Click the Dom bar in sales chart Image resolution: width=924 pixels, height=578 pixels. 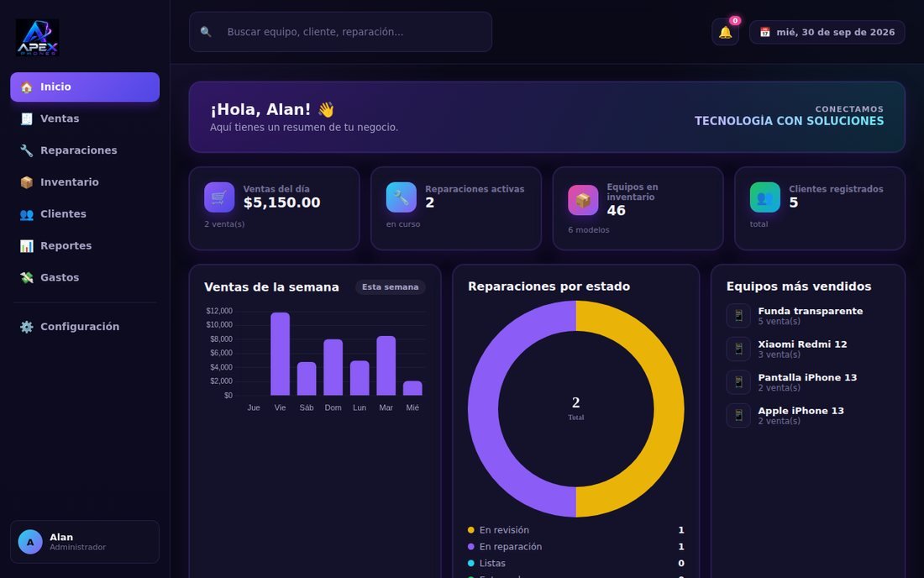click(x=333, y=368)
